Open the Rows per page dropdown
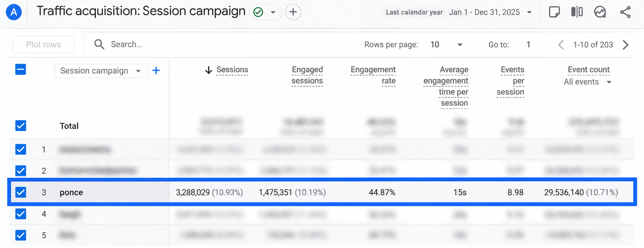 [446, 45]
